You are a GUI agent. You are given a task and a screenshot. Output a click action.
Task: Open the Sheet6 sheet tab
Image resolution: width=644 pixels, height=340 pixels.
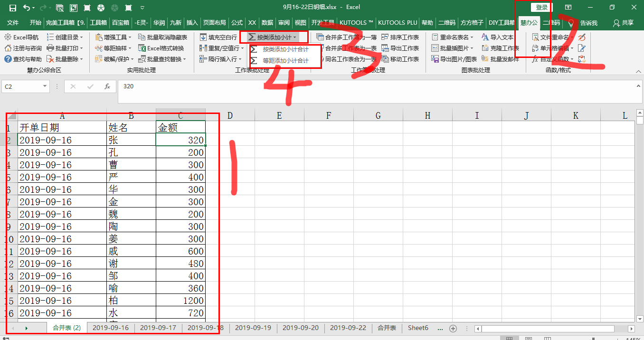tap(418, 328)
